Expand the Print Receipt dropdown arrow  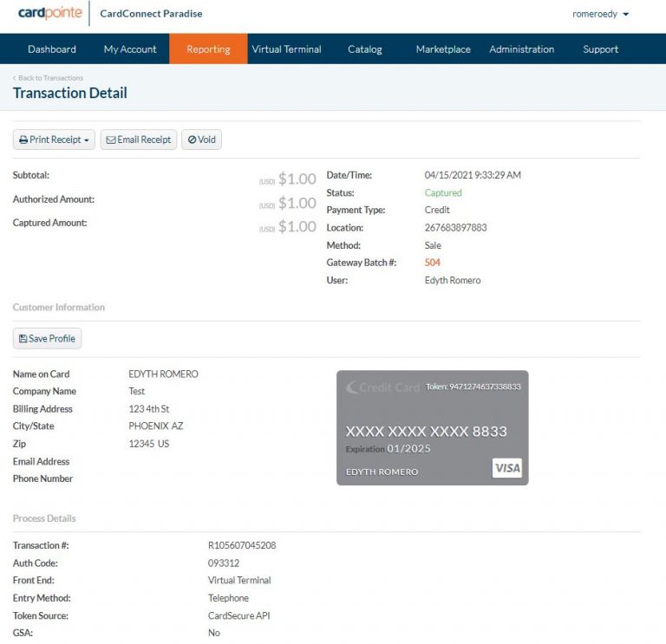tap(87, 140)
